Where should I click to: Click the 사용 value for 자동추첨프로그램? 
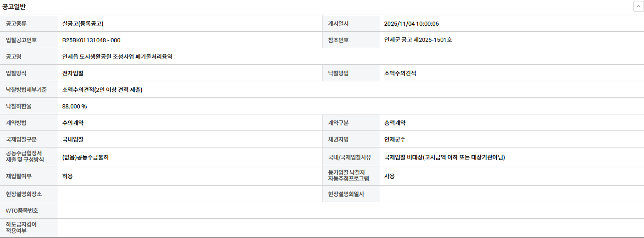coord(389,176)
